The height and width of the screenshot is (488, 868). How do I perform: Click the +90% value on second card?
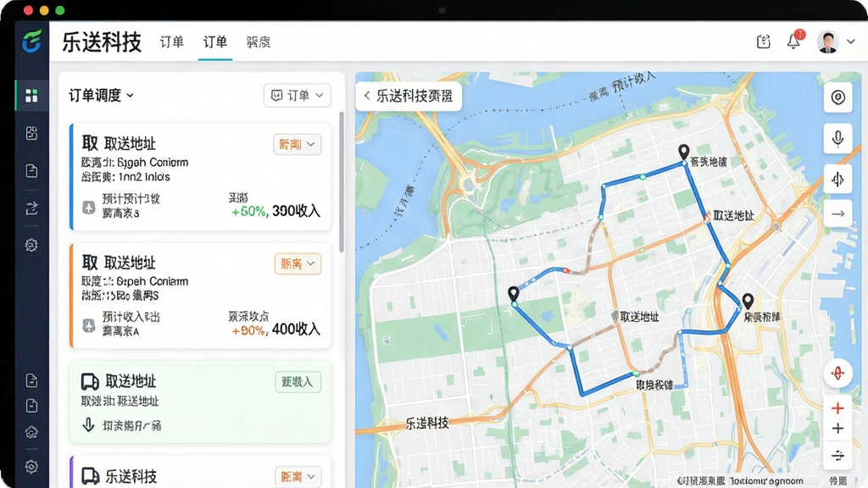[x=250, y=330]
